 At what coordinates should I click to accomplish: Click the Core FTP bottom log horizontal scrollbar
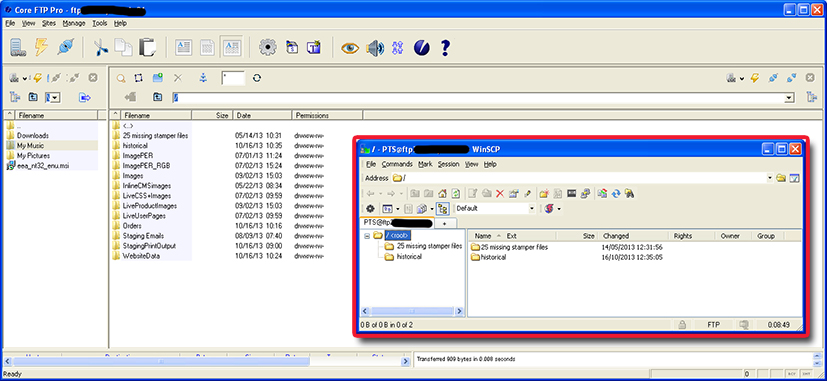[x=206, y=361]
